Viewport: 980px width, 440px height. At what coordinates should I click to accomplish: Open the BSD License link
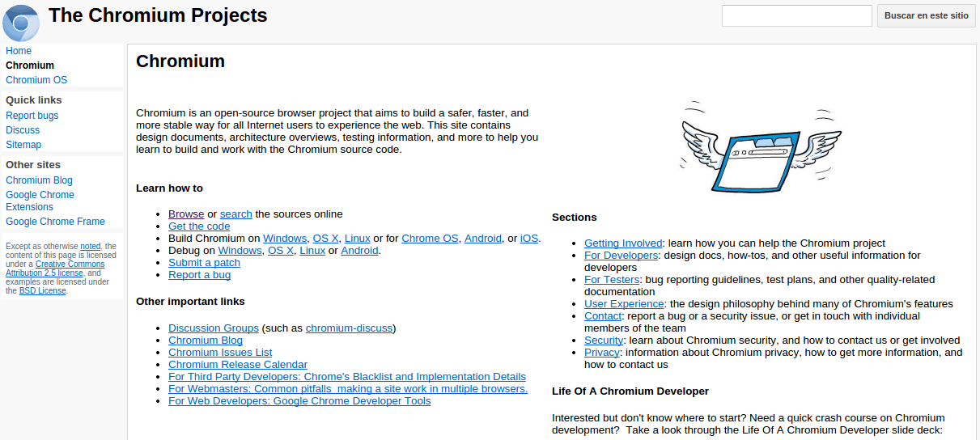43,290
